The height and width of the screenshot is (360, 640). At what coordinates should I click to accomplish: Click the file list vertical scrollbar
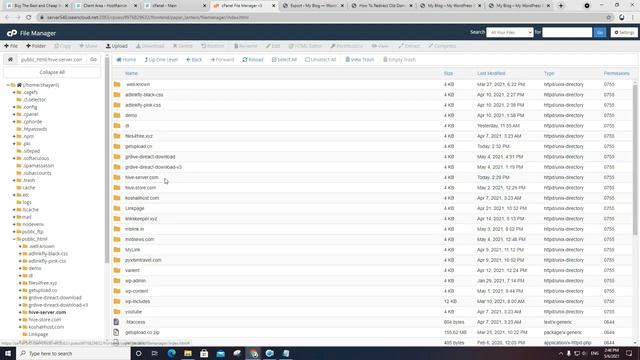click(x=635, y=159)
